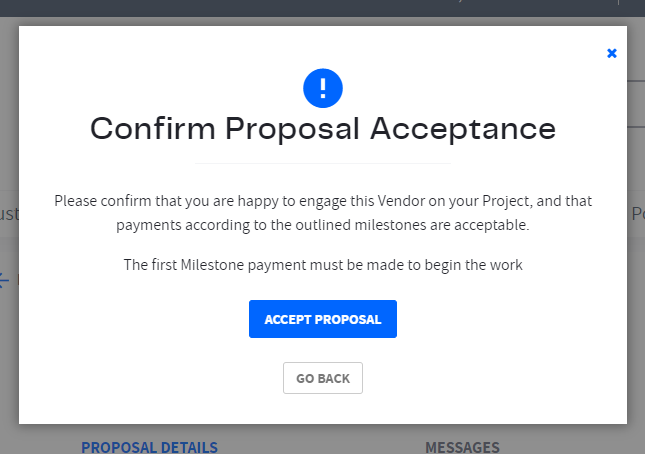Cancel via the Go Back button

click(323, 378)
